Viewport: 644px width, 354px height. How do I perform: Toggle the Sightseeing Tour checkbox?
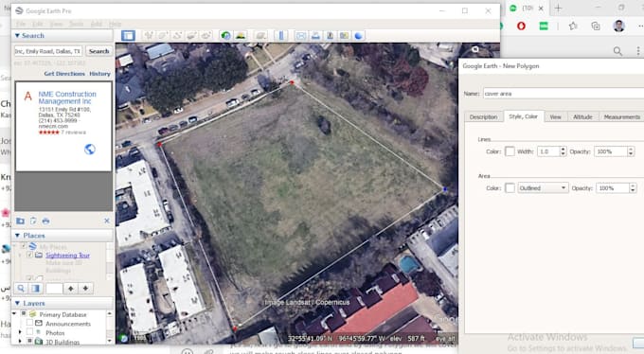29,255
